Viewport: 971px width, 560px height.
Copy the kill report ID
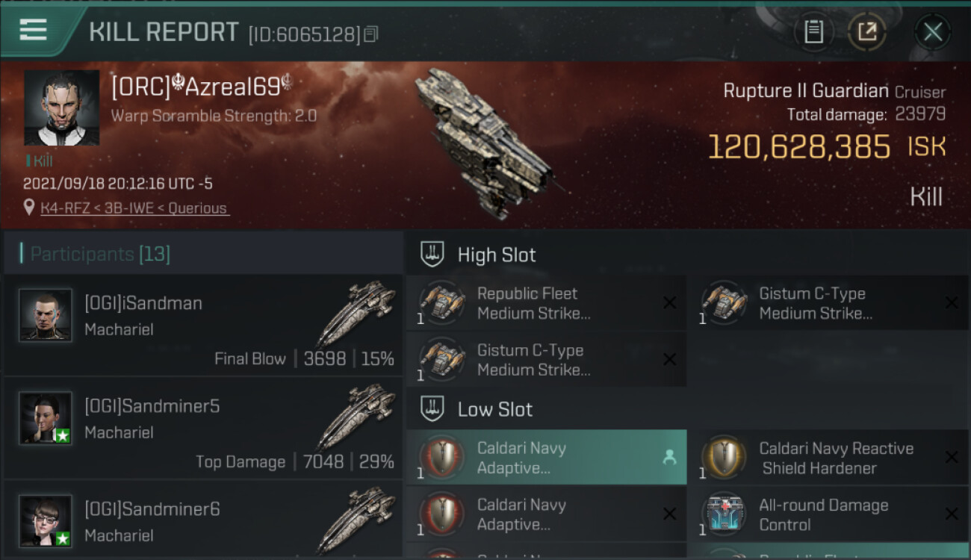pyautogui.click(x=371, y=34)
